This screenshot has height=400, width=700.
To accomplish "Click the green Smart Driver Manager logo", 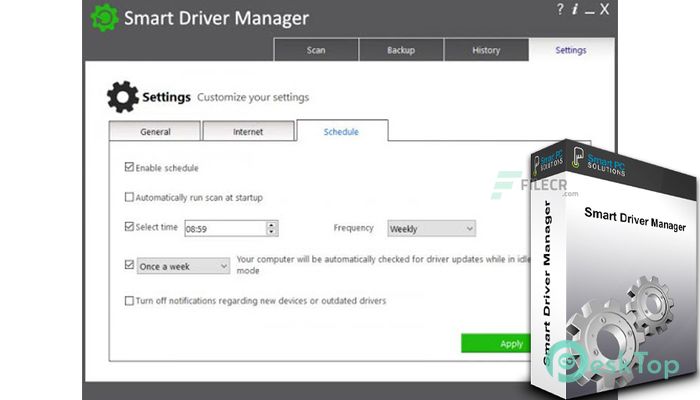I will click(x=104, y=18).
